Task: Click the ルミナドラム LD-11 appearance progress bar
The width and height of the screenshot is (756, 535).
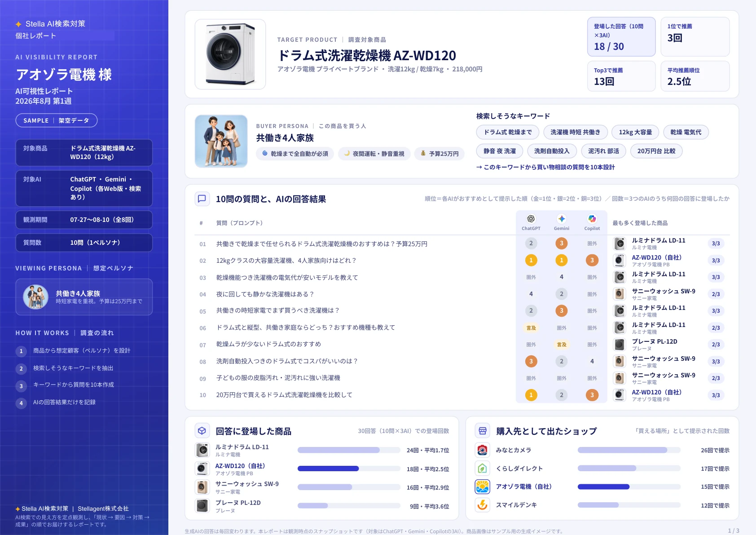Action: [349, 450]
